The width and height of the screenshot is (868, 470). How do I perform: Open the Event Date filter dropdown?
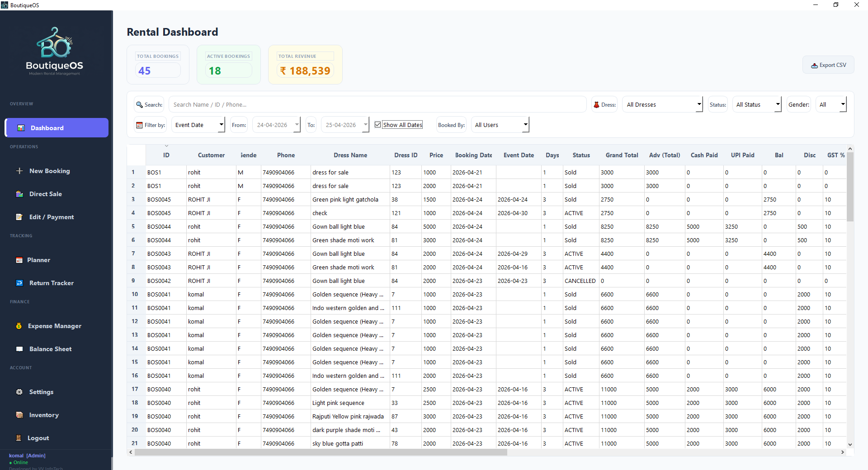pos(198,125)
